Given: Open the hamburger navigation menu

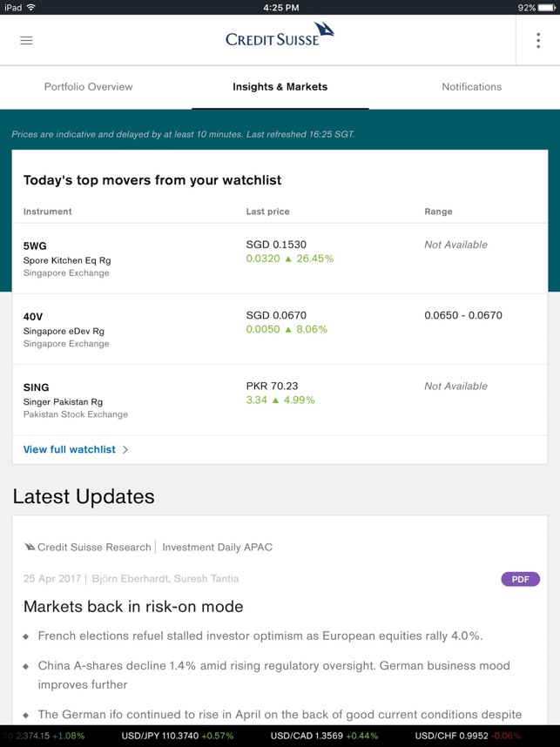Looking at the screenshot, I should pos(26,41).
